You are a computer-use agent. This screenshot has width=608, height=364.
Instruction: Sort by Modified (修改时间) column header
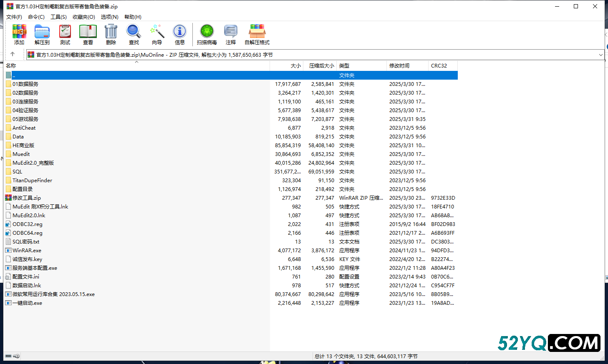(x=407, y=65)
